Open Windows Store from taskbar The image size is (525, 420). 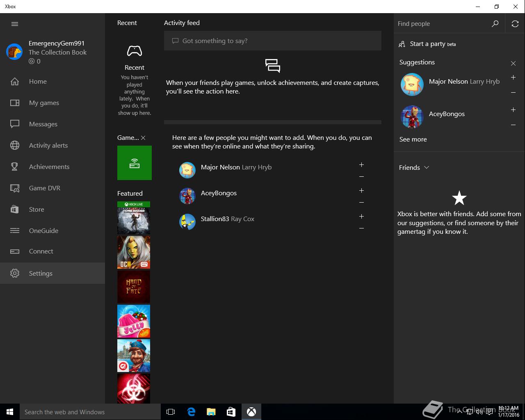point(231,412)
